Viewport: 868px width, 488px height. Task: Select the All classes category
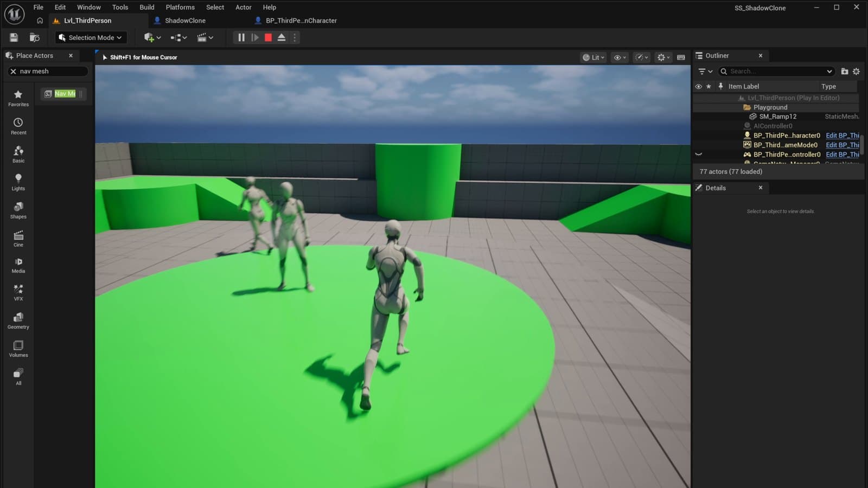[x=18, y=377]
